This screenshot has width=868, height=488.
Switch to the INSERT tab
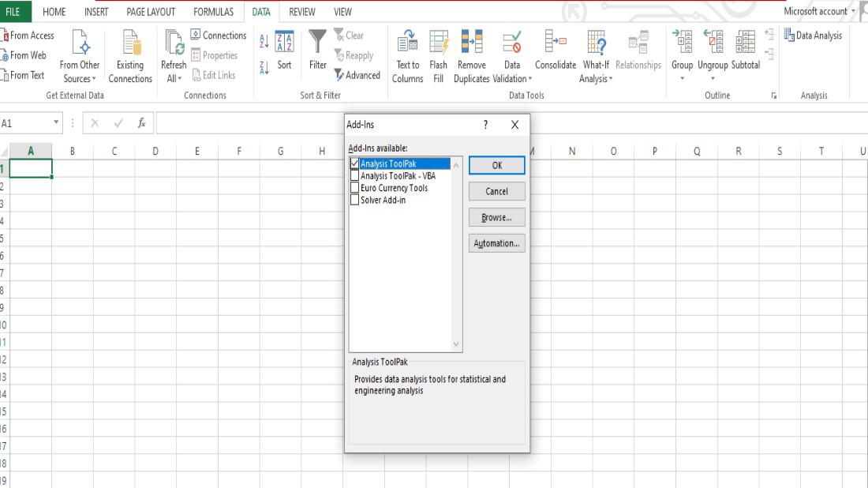96,12
